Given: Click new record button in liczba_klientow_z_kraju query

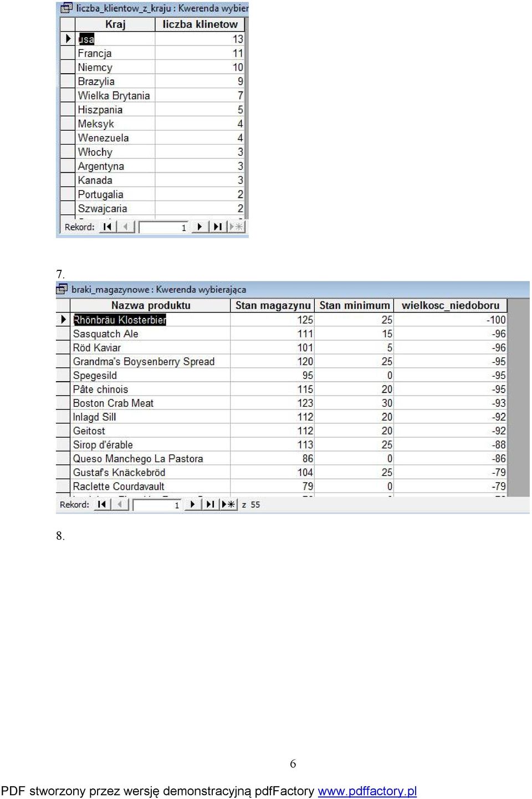Looking at the screenshot, I should (236, 227).
